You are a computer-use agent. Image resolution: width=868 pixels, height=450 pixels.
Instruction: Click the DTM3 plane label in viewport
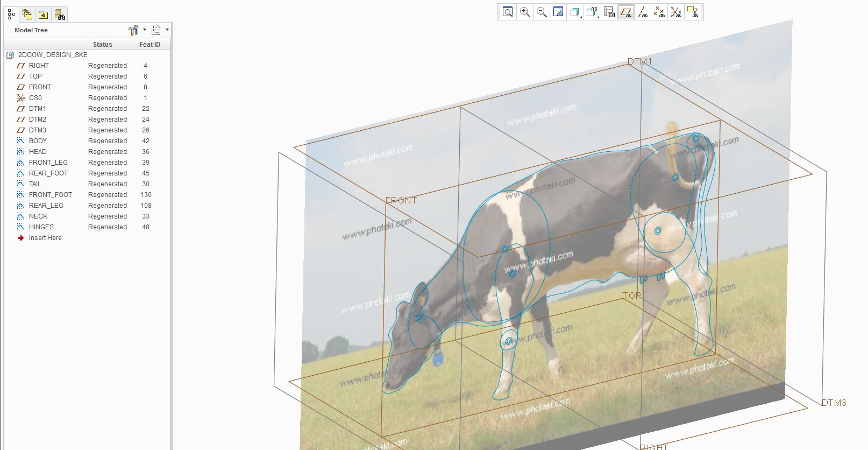point(834,403)
